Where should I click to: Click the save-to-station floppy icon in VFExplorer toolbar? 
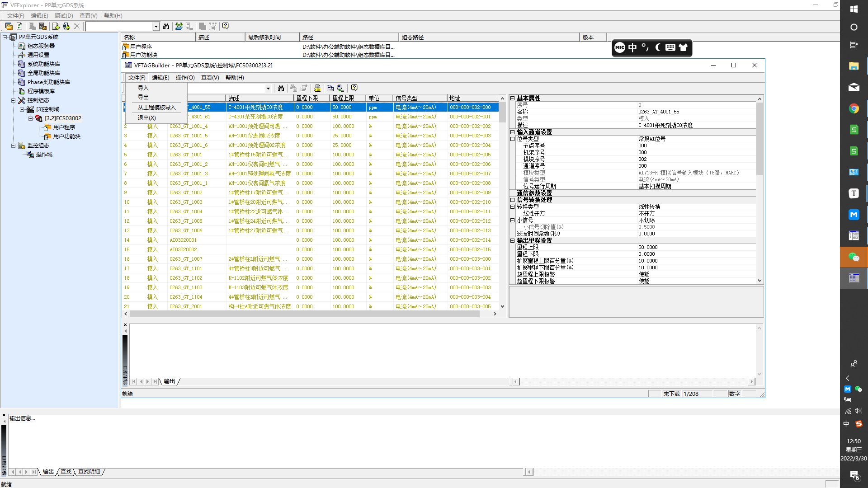click(43, 26)
